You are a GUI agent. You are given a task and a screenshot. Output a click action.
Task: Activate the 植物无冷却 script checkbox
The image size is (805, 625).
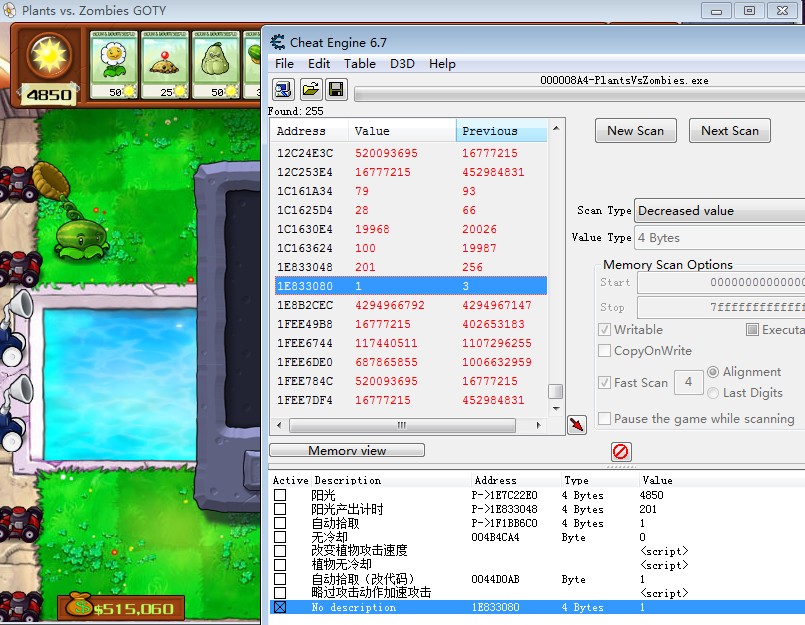(280, 565)
